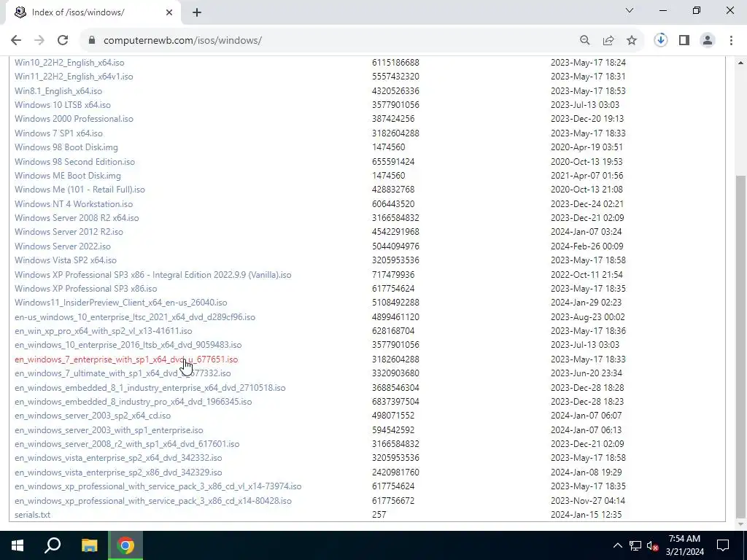This screenshot has width=747, height=560.
Task: Open a new browser tab
Action: pyautogui.click(x=197, y=13)
